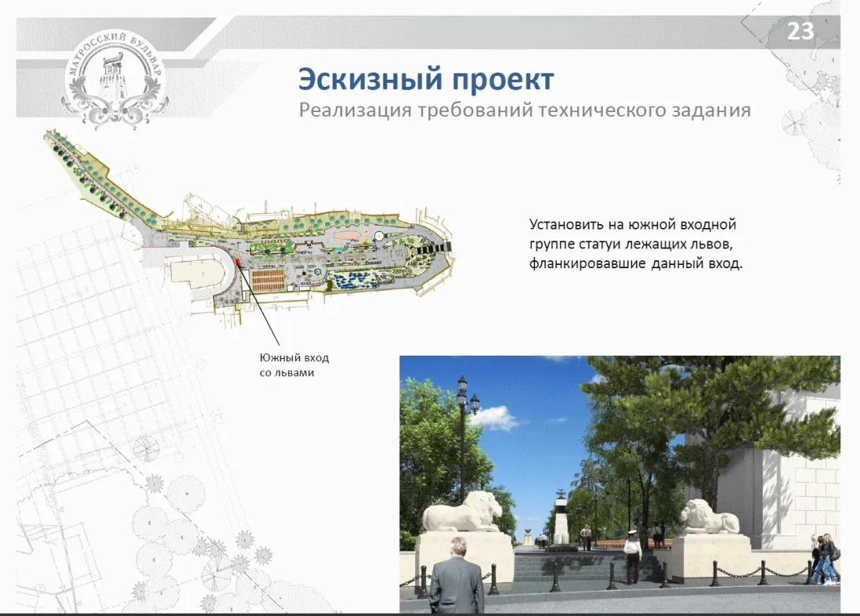This screenshot has width=860, height=616.
Task: Click the label "Южный вход со львами"
Action: [x=294, y=364]
